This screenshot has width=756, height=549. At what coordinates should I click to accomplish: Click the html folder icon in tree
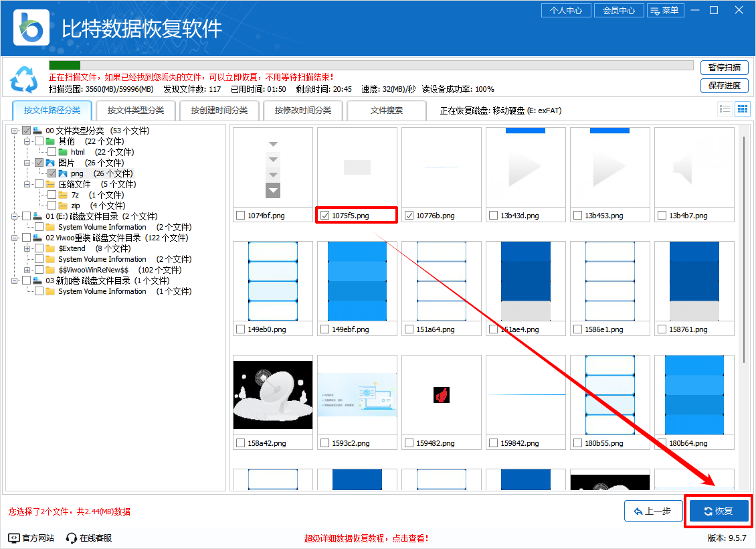63,153
